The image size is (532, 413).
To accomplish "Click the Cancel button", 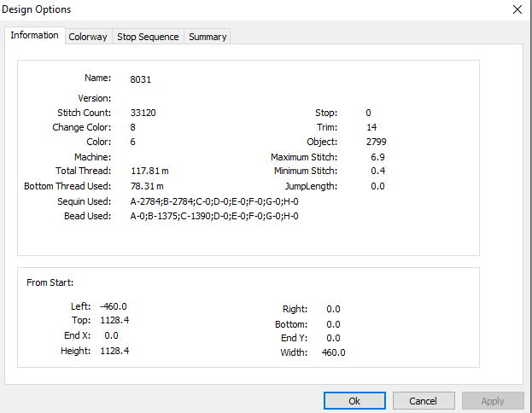I will click(x=424, y=401).
